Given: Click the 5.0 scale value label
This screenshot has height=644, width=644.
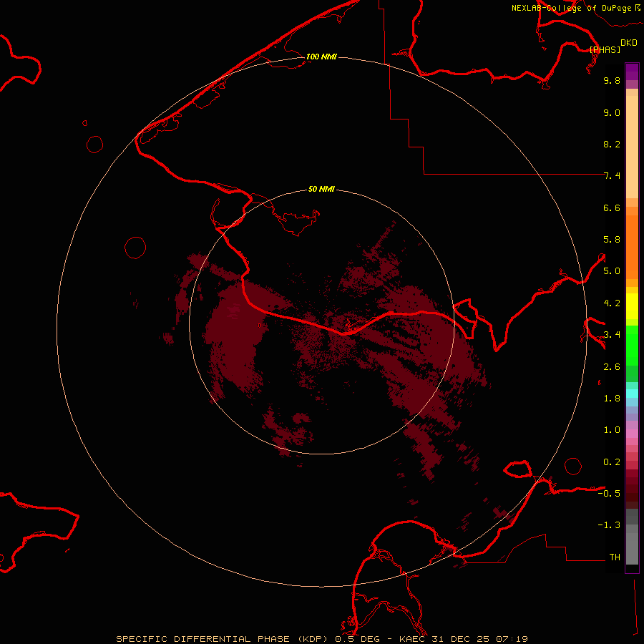Looking at the screenshot, I should (x=612, y=271).
